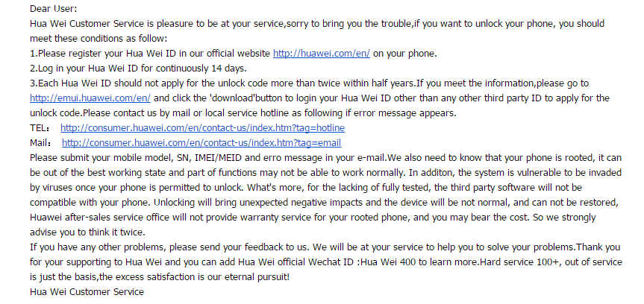Click the phrase 'Hard service 100+'
This screenshot has height=304, width=644.
[x=519, y=262]
